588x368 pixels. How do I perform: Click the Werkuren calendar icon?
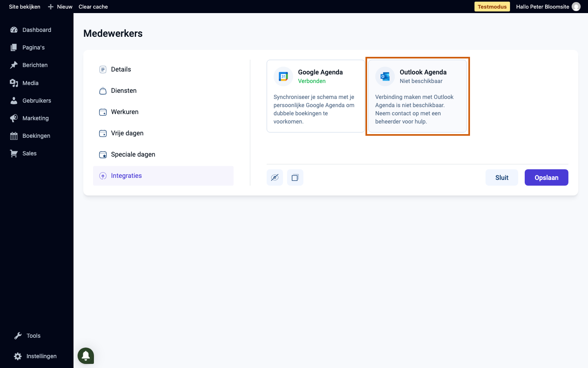pyautogui.click(x=103, y=112)
